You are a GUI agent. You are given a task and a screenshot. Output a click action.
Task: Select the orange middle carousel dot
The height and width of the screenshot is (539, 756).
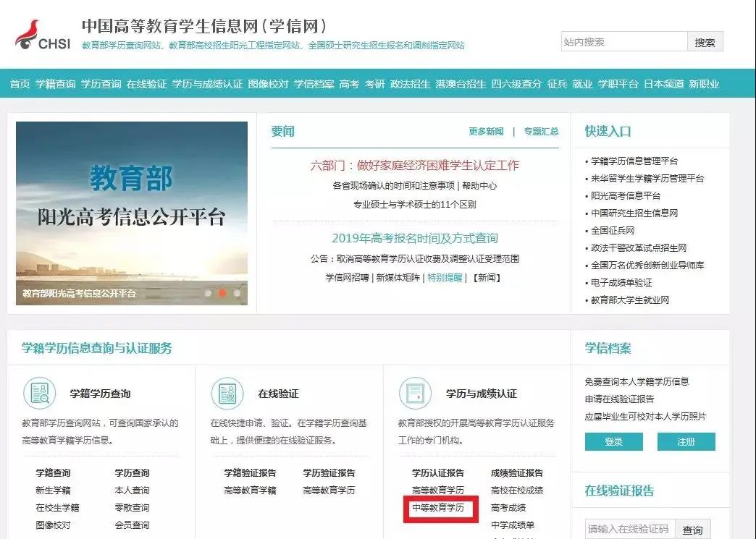(222, 293)
